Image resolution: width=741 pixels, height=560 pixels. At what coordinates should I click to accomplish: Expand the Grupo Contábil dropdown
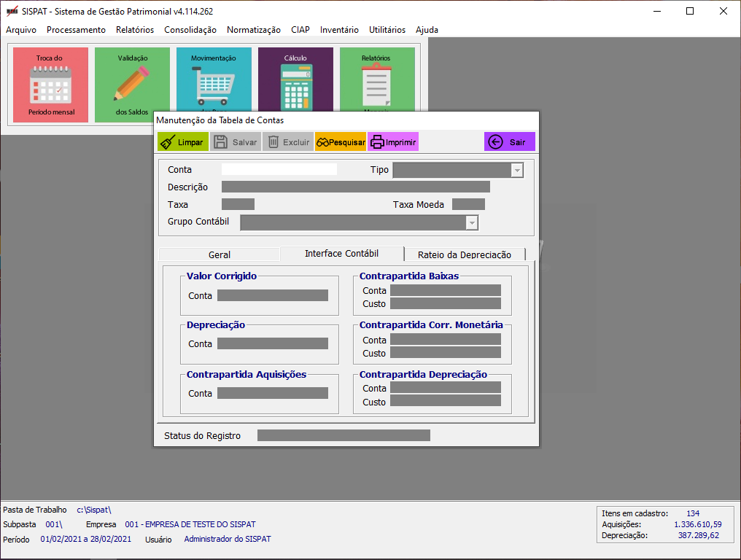coord(472,222)
